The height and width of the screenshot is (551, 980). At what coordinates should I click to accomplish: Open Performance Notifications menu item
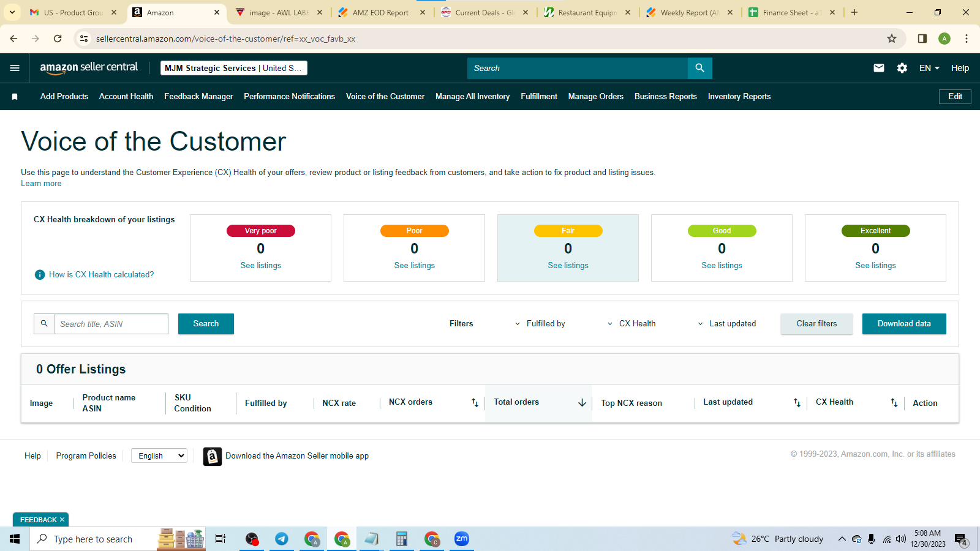point(289,97)
